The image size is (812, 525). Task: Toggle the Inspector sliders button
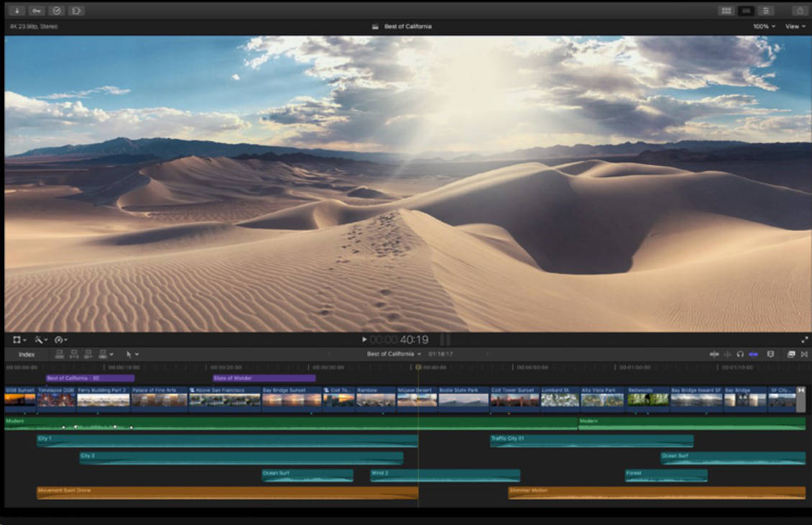pyautogui.click(x=766, y=10)
